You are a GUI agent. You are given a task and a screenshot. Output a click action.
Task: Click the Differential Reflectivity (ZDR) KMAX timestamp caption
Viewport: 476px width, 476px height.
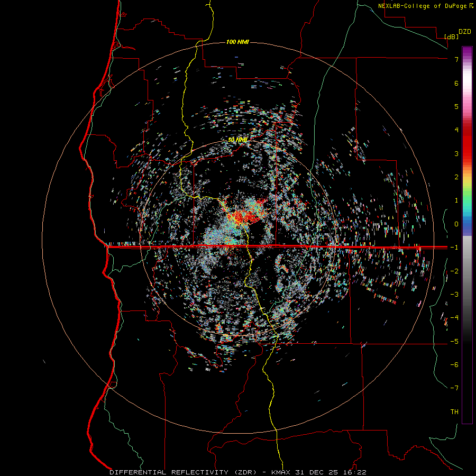point(238,472)
